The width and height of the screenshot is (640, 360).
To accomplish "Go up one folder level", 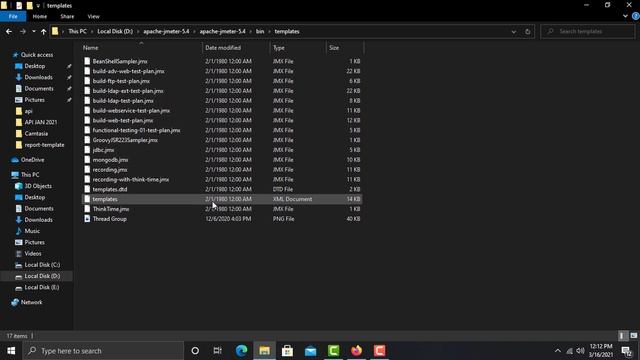I will [43, 31].
